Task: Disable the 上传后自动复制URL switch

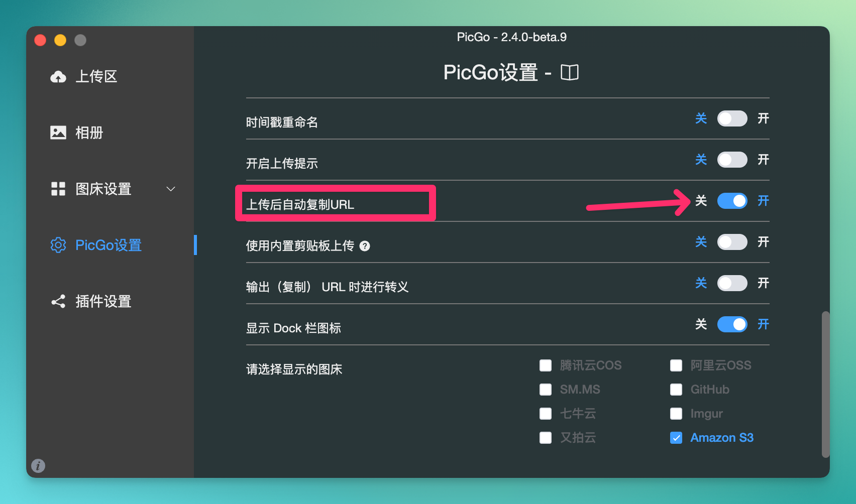Action: (x=732, y=201)
